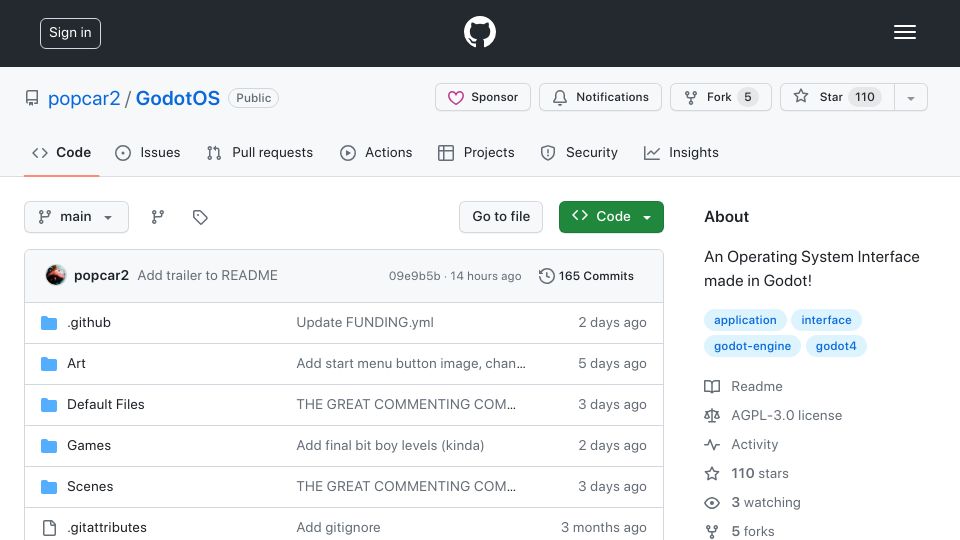Select the interface topic tag
This screenshot has height=540, width=960.
click(x=826, y=320)
